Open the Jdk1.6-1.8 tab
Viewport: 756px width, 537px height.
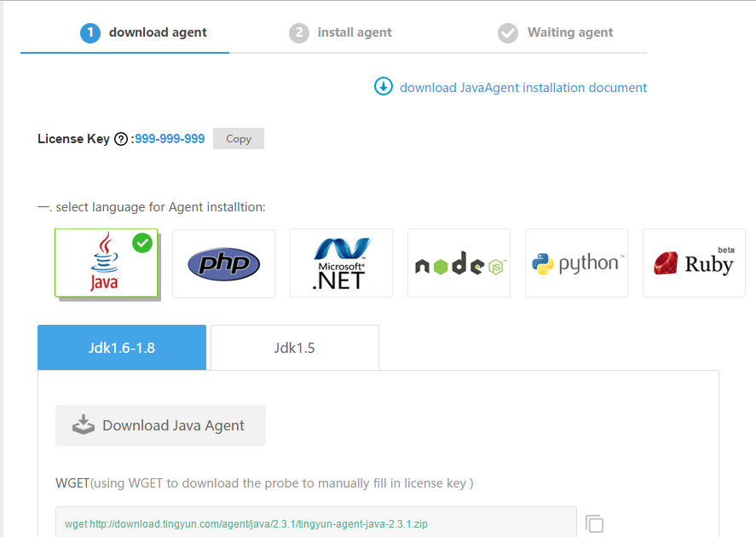[x=122, y=348]
